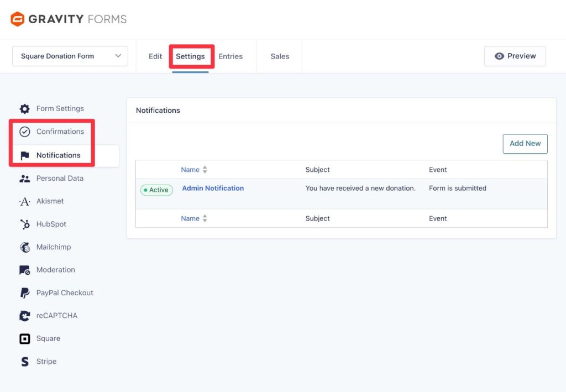Open PayPal Checkout settings
Image resolution: width=566 pixels, height=392 pixels.
click(65, 292)
